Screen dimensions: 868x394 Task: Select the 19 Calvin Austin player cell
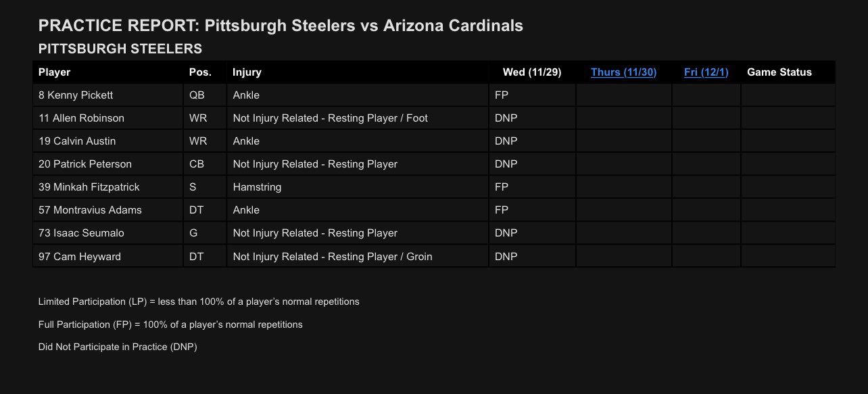click(x=108, y=141)
